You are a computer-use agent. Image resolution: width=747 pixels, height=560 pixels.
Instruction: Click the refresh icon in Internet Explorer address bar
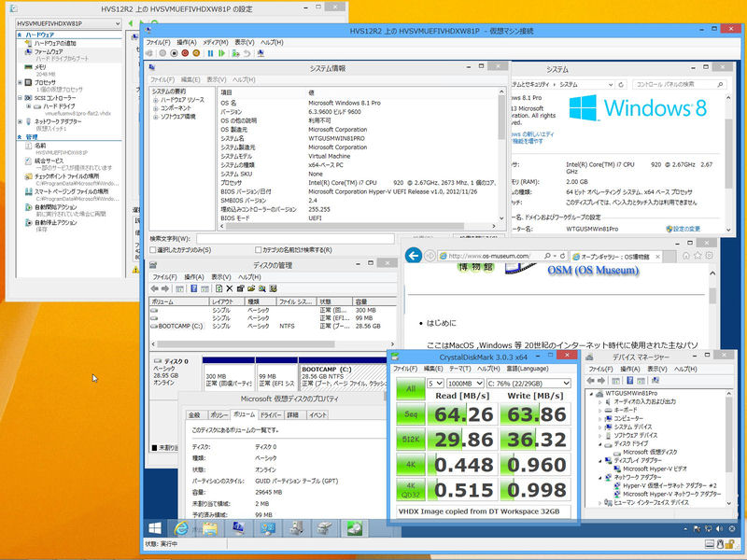point(563,256)
